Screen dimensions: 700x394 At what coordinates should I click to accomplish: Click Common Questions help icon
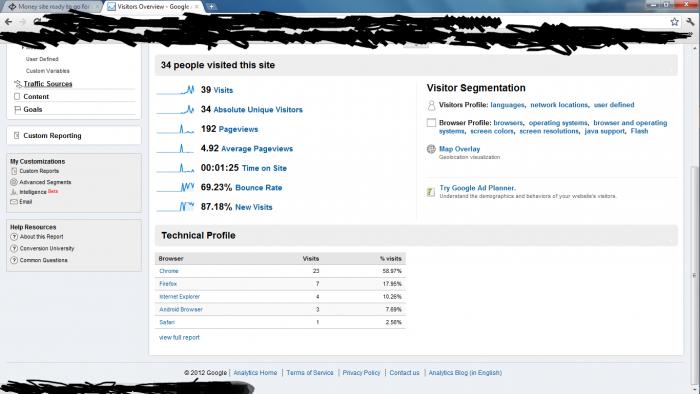(14, 260)
